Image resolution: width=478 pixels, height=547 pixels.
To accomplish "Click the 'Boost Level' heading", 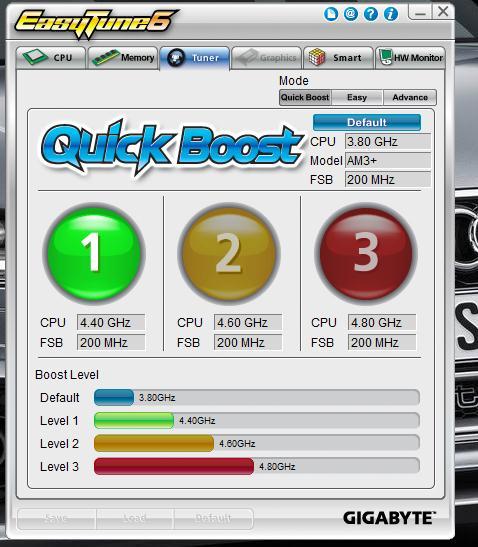I will point(67,375).
